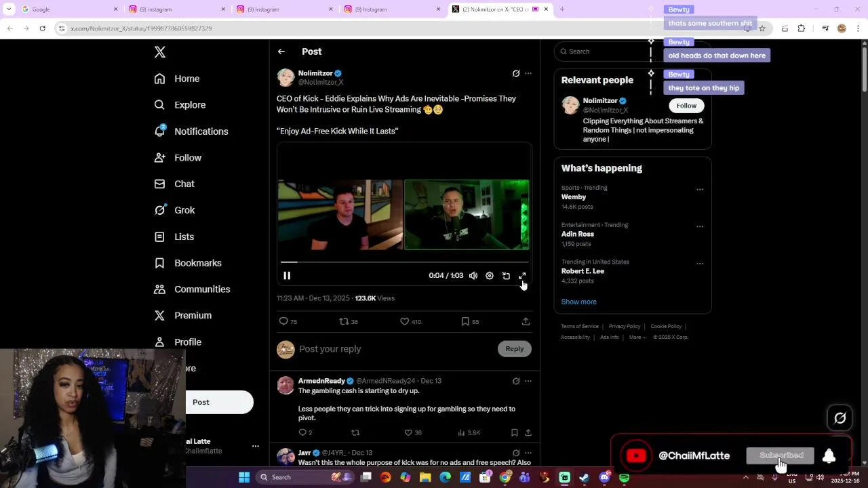Viewport: 868px width, 488px height.
Task: Open Wemby trending topic
Action: pyautogui.click(x=574, y=197)
